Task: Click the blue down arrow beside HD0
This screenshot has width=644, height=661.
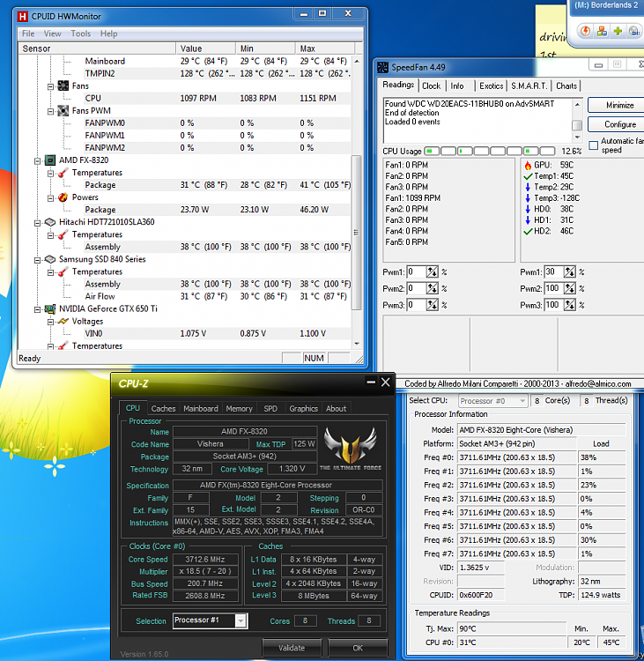Action: [x=528, y=209]
